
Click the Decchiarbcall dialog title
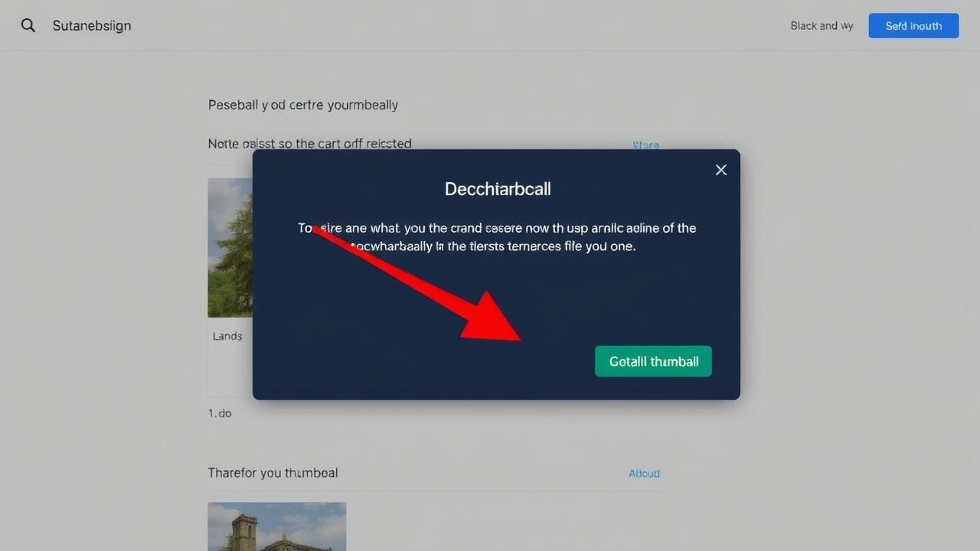[x=498, y=189]
